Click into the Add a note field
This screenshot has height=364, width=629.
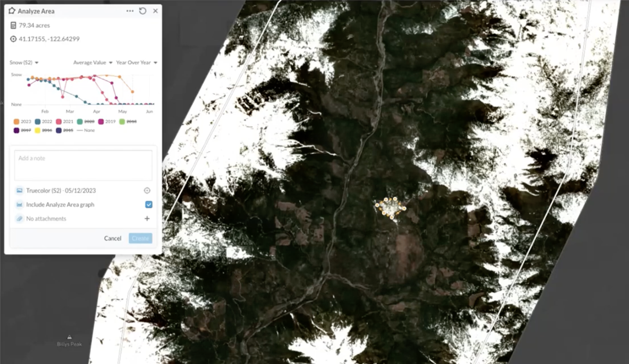click(83, 165)
